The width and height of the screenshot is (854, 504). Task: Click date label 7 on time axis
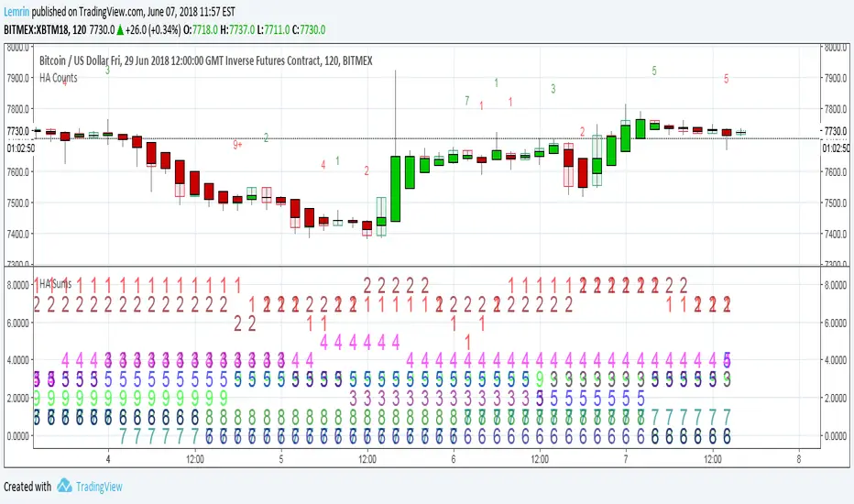click(626, 459)
